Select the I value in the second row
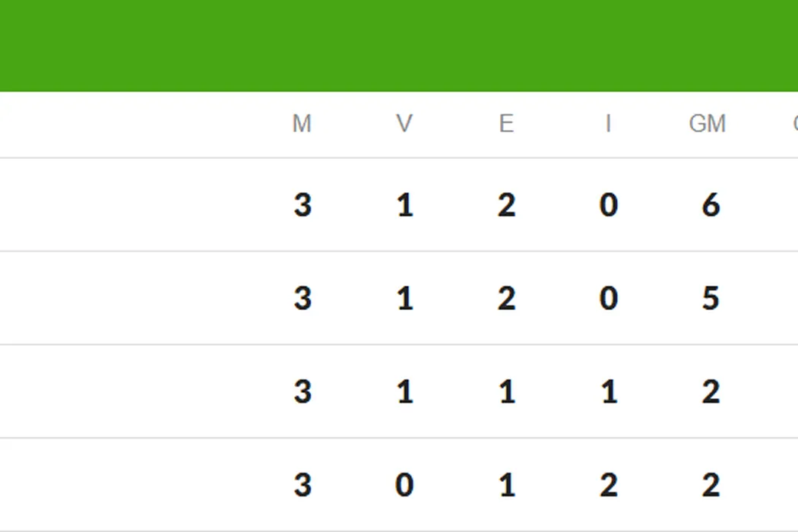798x532 pixels. pyautogui.click(x=608, y=299)
